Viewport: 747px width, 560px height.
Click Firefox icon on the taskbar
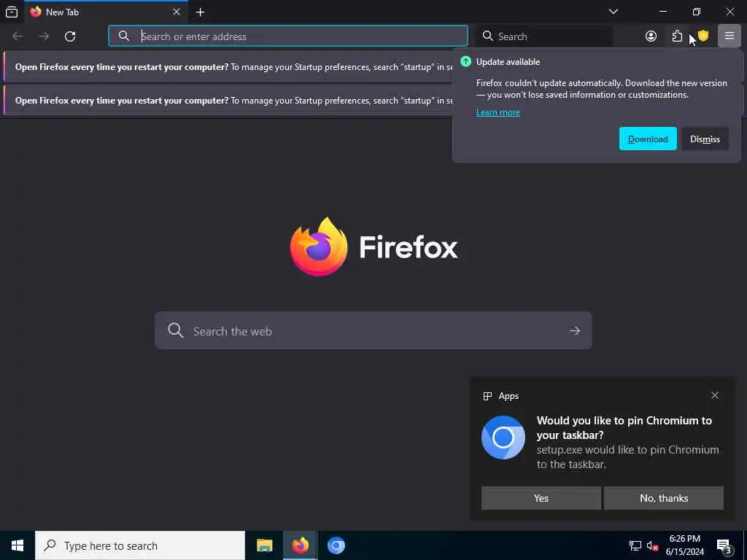pos(300,545)
